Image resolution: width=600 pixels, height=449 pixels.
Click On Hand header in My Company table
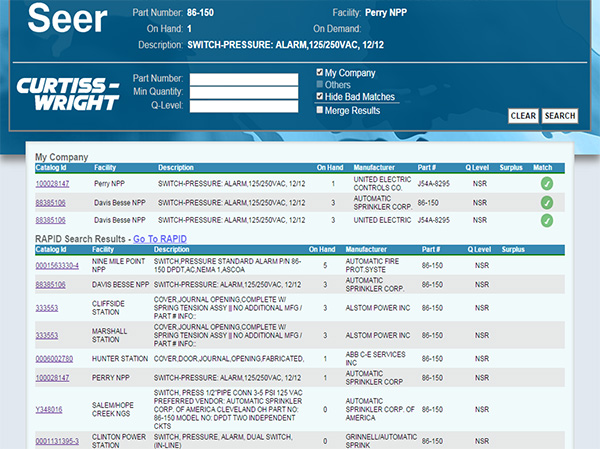pyautogui.click(x=330, y=168)
